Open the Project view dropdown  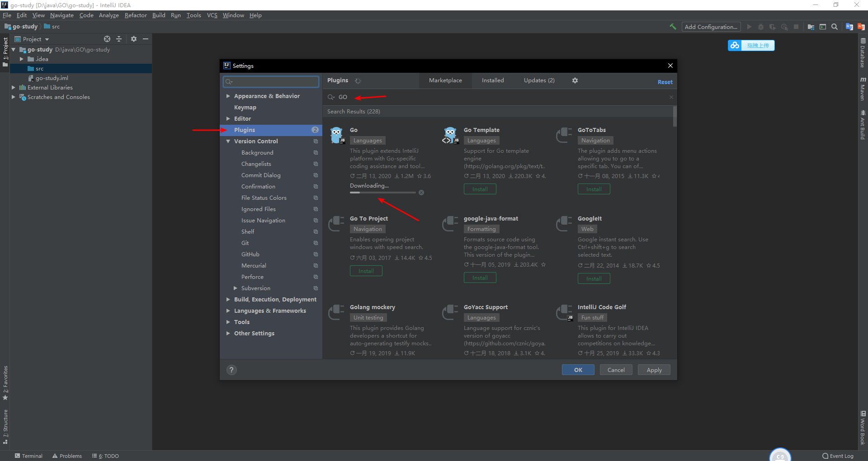[x=32, y=39]
